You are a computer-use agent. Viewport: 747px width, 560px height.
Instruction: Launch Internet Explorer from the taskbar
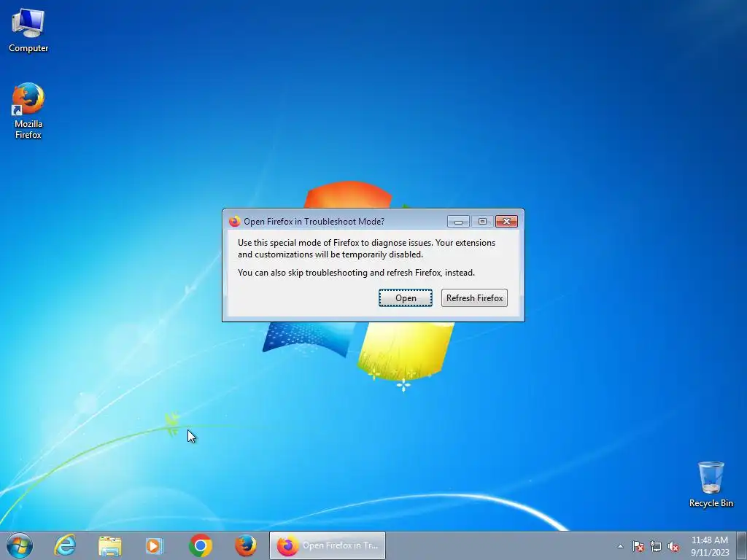[x=65, y=545]
